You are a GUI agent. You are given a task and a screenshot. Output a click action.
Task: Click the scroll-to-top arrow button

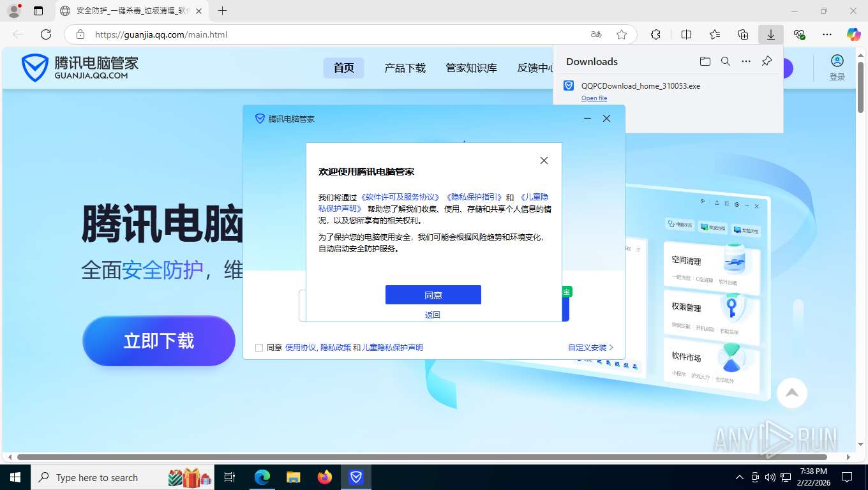[792, 393]
